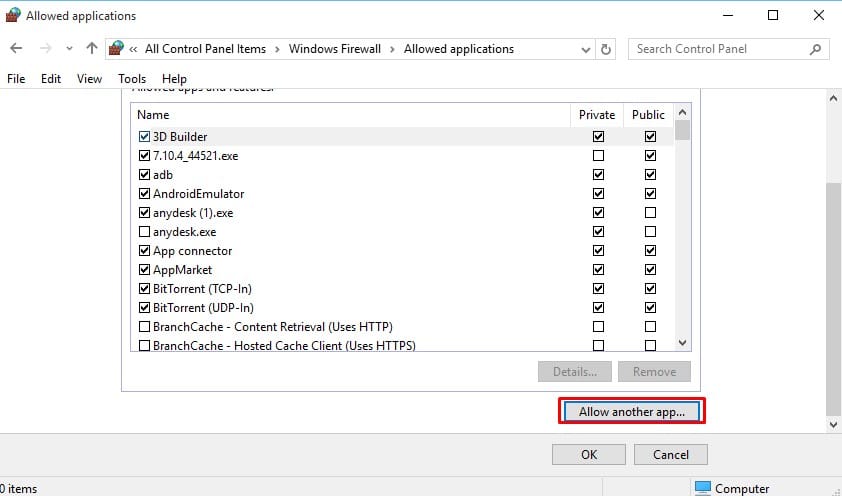Check Private for BranchCache - Hosted Cache Client

coord(598,346)
